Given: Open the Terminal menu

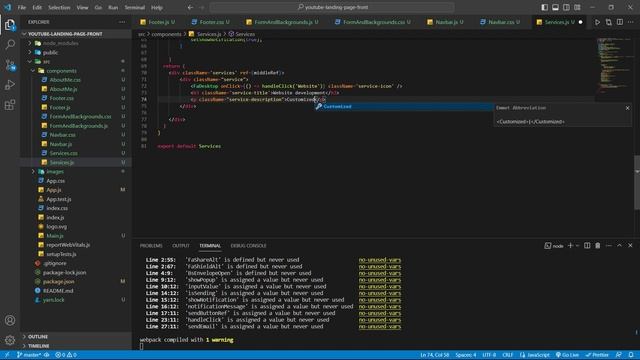Looking at the screenshot, I should 135,7.
